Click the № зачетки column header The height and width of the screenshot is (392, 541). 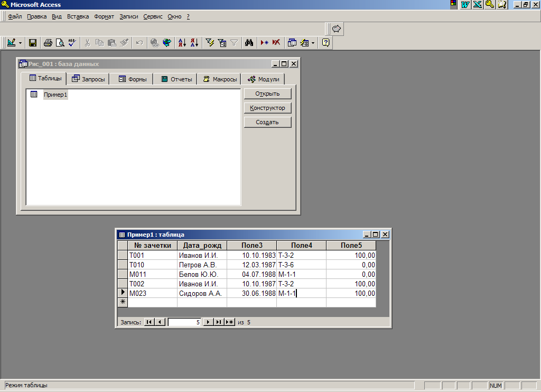153,245
